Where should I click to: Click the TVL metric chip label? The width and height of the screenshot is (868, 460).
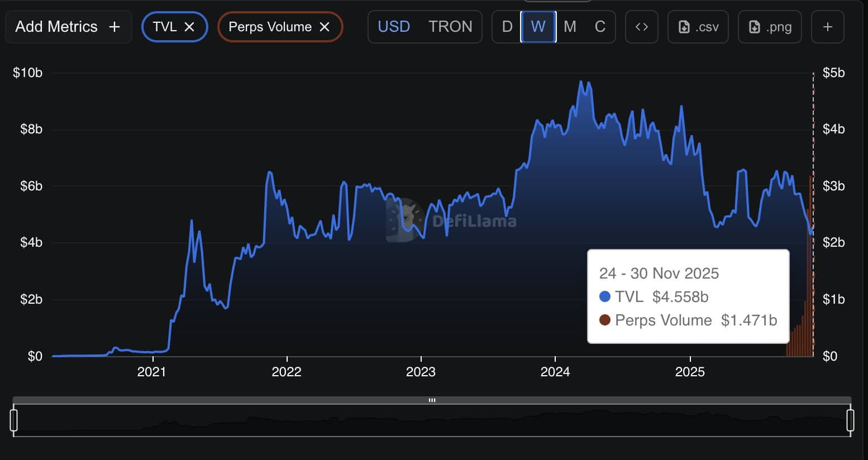tap(164, 27)
